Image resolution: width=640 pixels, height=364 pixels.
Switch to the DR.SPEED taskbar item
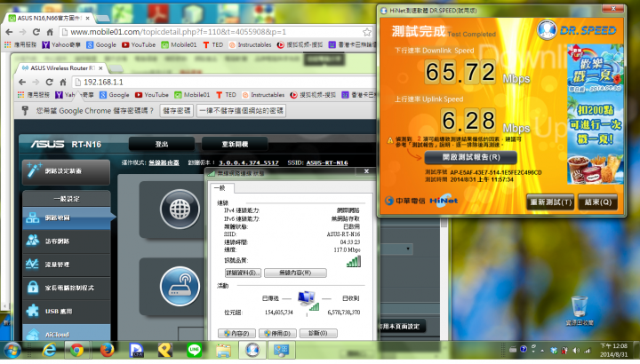(252, 350)
